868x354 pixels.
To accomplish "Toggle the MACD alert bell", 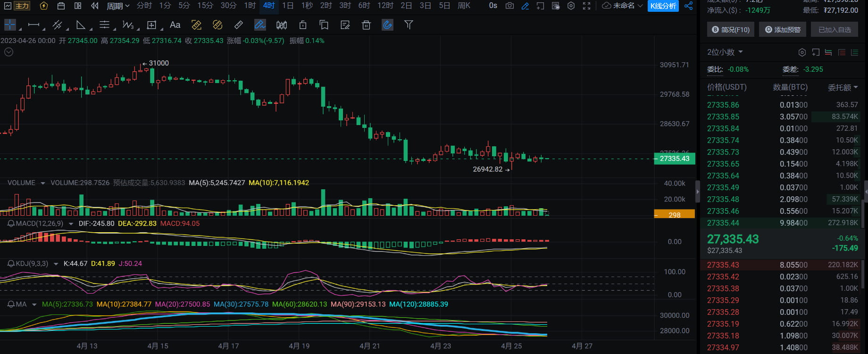I will click(x=11, y=224).
